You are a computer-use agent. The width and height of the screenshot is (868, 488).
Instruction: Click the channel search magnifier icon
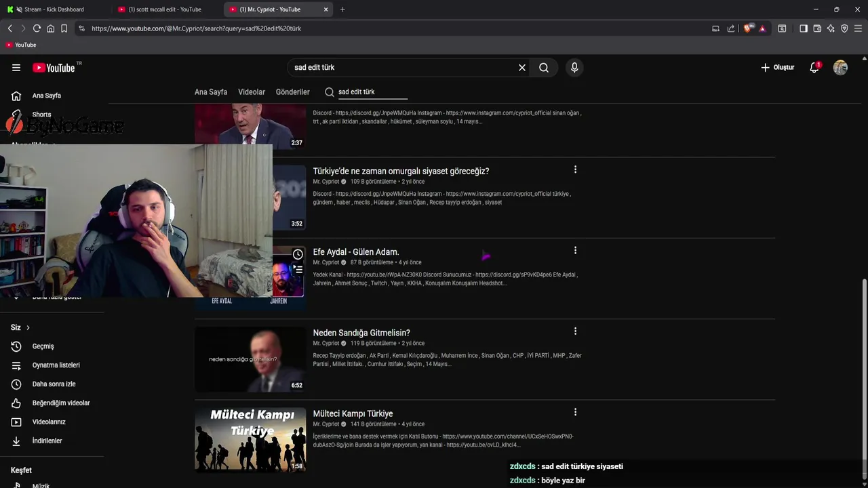click(330, 92)
